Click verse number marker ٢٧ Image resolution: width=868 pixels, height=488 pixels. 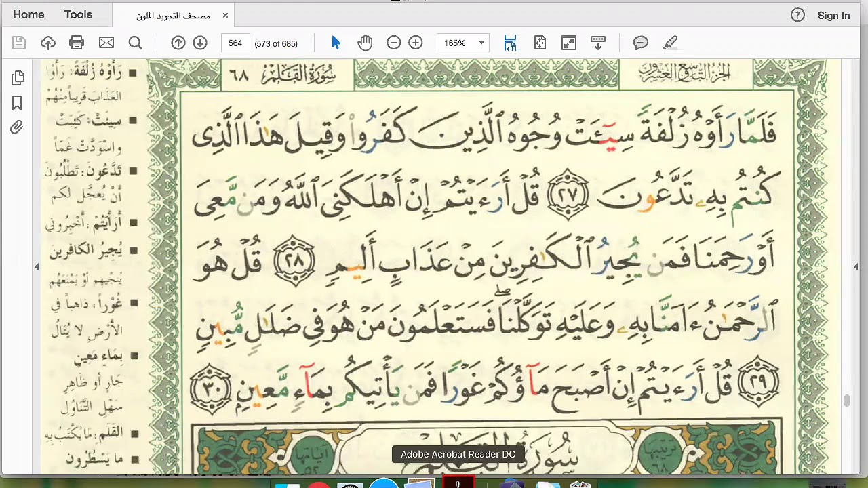567,196
